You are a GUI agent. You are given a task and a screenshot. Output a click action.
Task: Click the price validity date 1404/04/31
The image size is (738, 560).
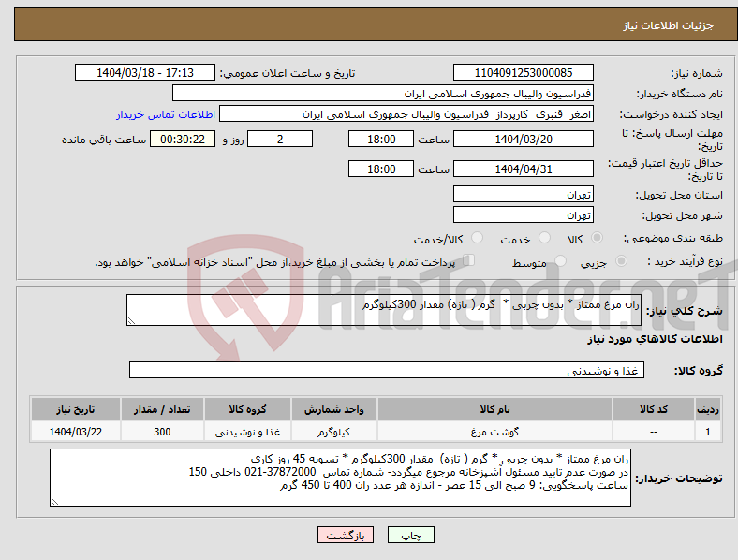(x=523, y=169)
